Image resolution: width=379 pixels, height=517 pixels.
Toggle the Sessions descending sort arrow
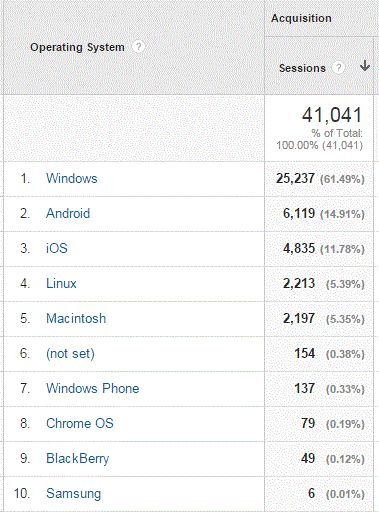365,66
